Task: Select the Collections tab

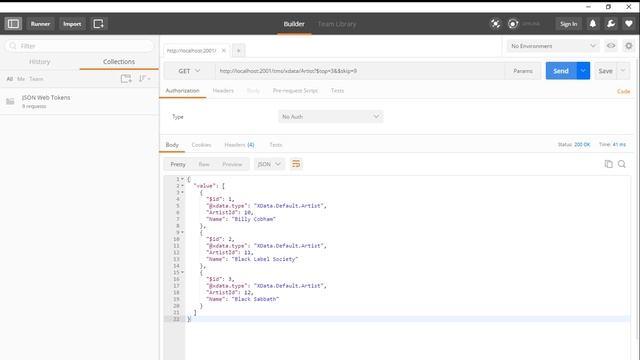Action: (x=119, y=62)
